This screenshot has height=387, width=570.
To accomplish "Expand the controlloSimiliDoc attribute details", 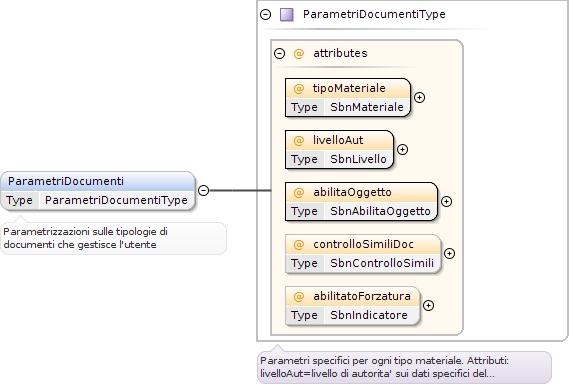I will (x=450, y=253).
